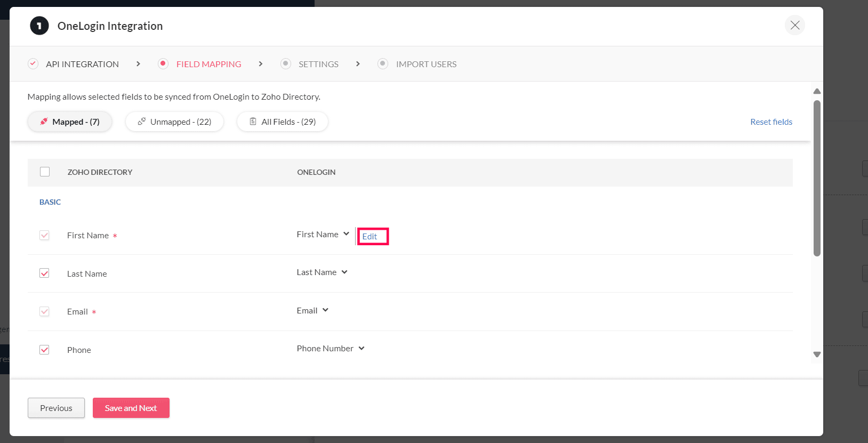Click the OneLogin Integration dialog title
This screenshot has height=443, width=868.
(x=110, y=26)
